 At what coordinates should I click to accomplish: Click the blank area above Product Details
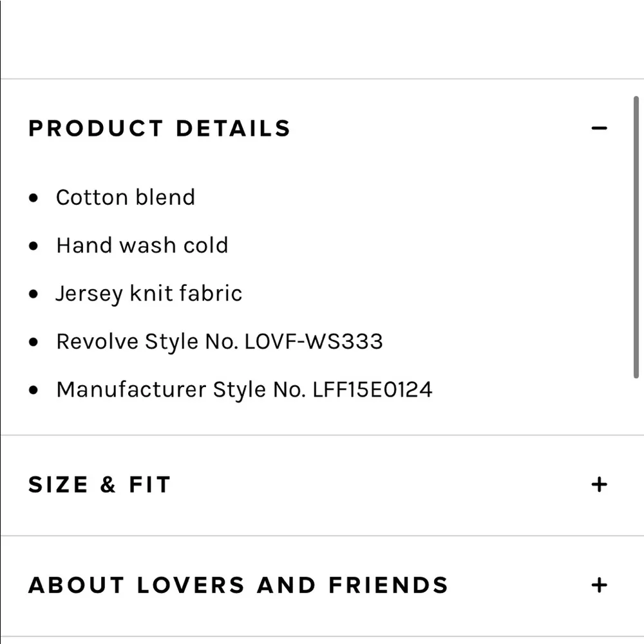coord(322,39)
